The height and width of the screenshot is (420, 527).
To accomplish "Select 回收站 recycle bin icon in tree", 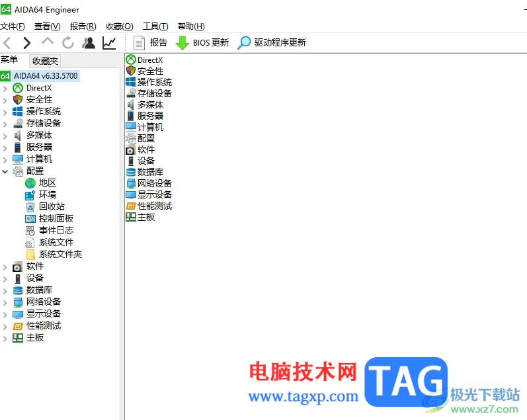I will pos(30,207).
